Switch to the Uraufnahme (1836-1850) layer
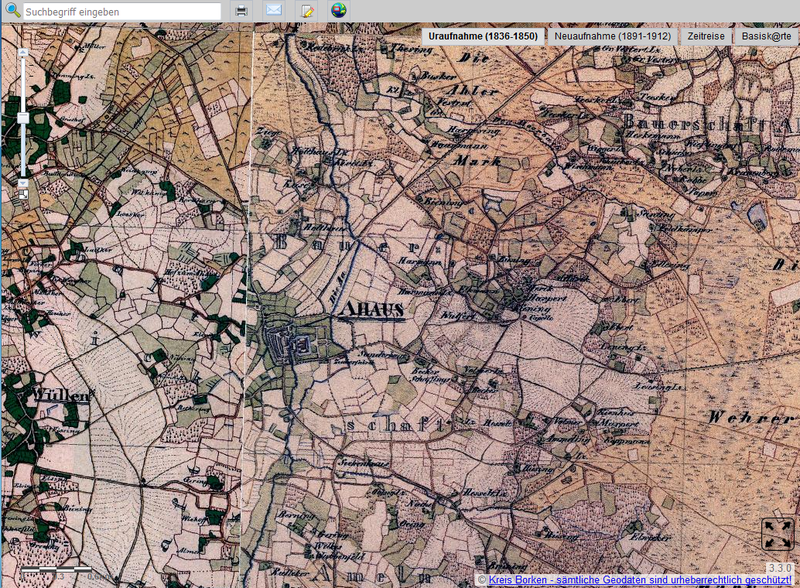Screen dimensions: 800x588 (483, 36)
